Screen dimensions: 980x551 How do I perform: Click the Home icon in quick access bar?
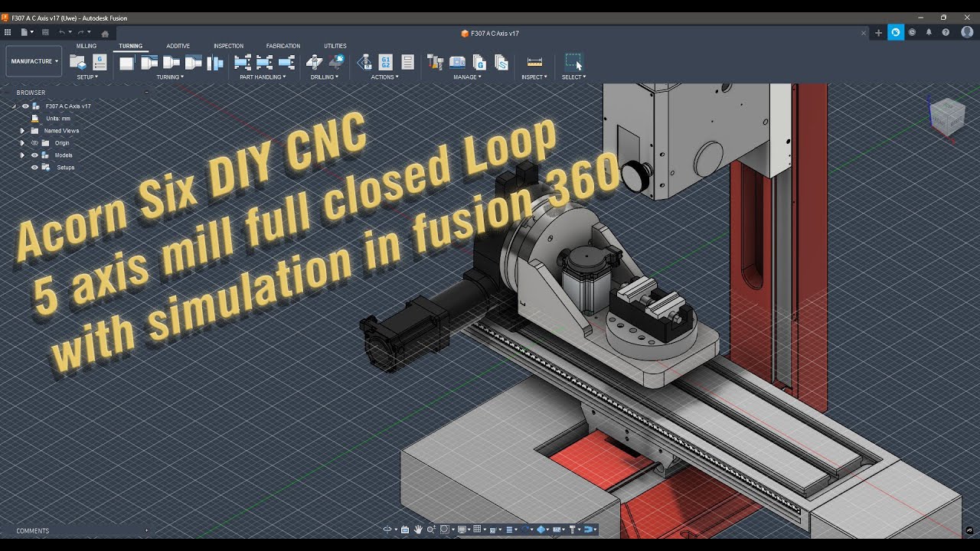[x=105, y=33]
